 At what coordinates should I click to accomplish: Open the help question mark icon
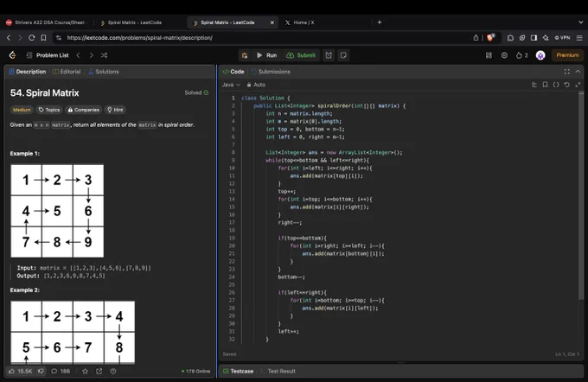point(113,371)
